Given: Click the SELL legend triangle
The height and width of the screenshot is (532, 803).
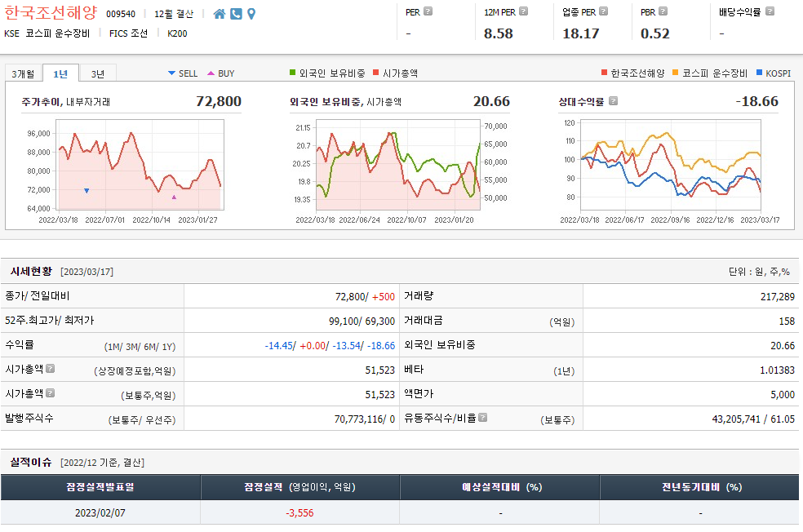Looking at the screenshot, I should point(171,73).
